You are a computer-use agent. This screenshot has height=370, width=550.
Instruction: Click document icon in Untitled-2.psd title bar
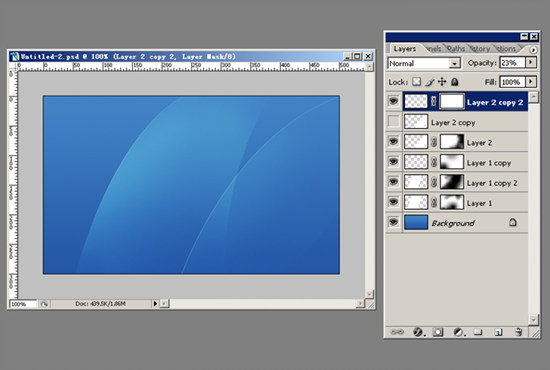click(15, 56)
